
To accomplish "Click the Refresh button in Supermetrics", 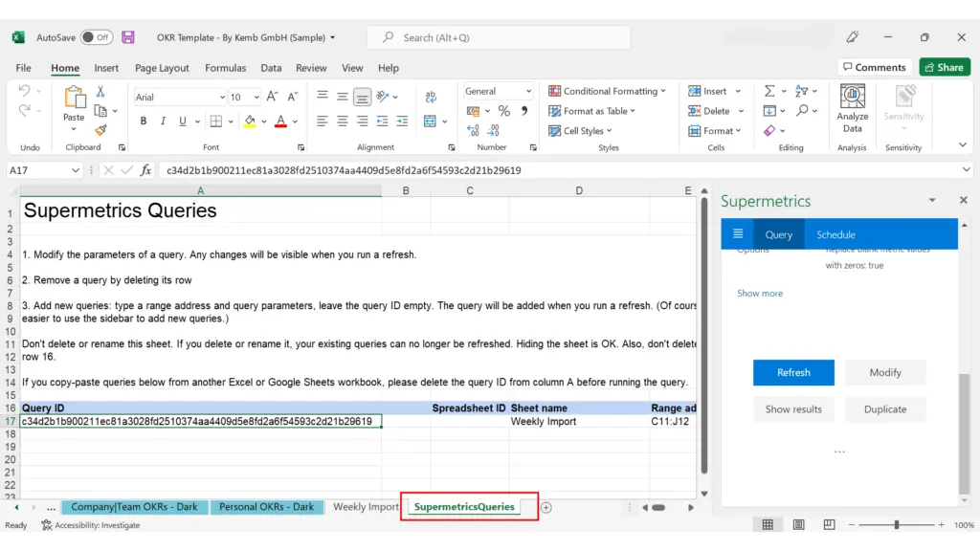I will tap(793, 372).
